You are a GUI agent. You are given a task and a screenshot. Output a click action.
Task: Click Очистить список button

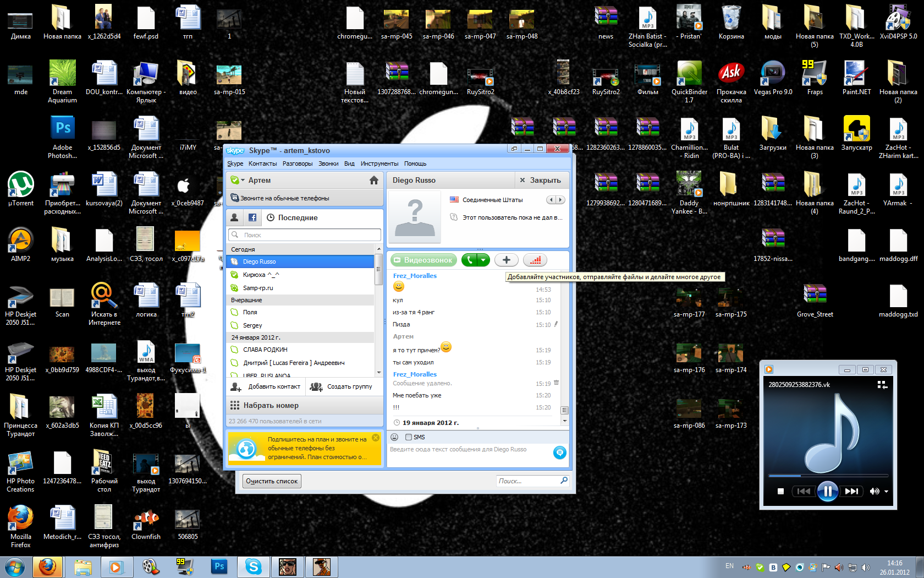272,481
